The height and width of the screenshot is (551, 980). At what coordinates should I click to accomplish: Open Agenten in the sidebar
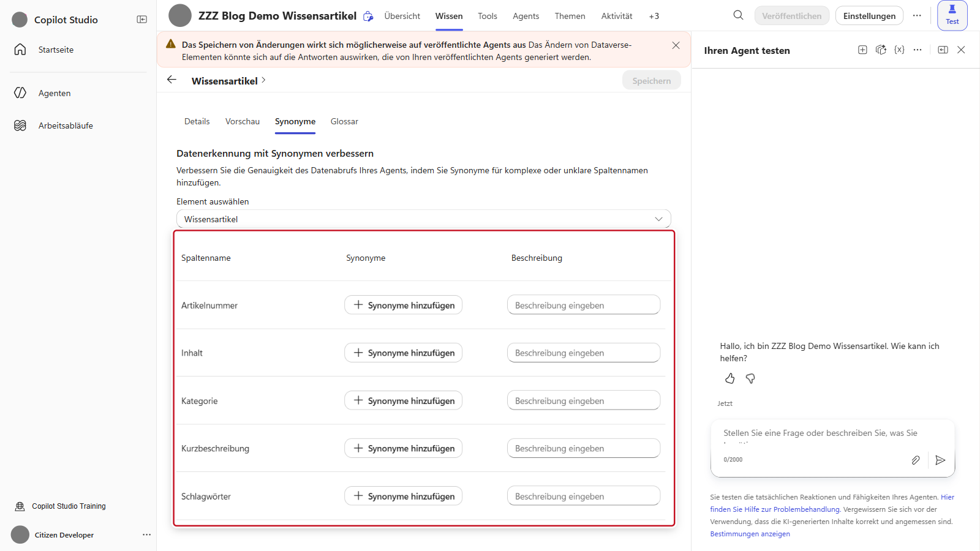coord(55,93)
